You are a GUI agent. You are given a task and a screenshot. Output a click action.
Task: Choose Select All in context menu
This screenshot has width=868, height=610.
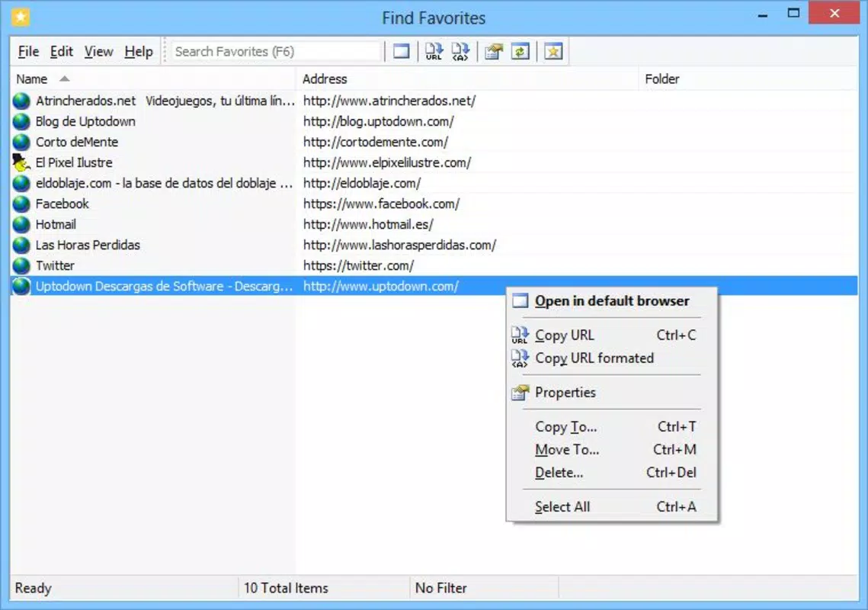612,506
